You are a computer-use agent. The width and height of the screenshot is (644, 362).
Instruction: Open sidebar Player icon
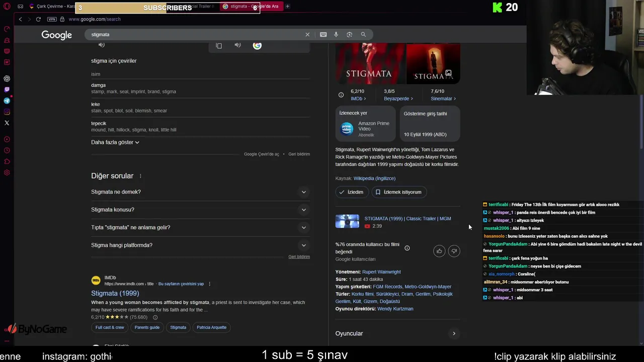tap(7, 139)
